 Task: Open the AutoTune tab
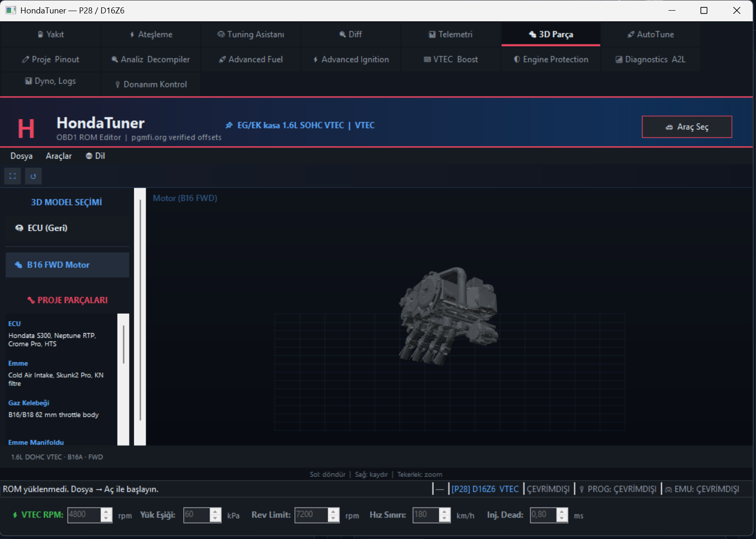651,34
